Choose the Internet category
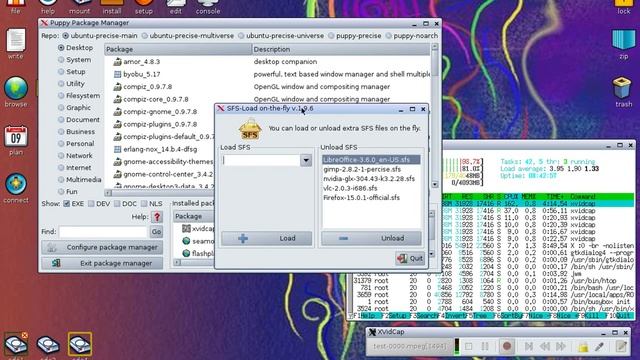This screenshot has width=640, height=360. 75,168
